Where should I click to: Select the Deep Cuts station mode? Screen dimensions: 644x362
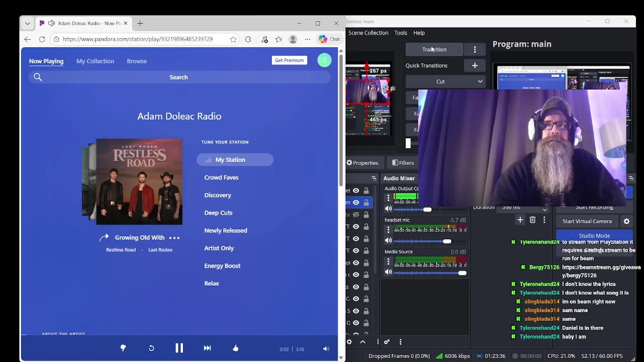click(218, 213)
